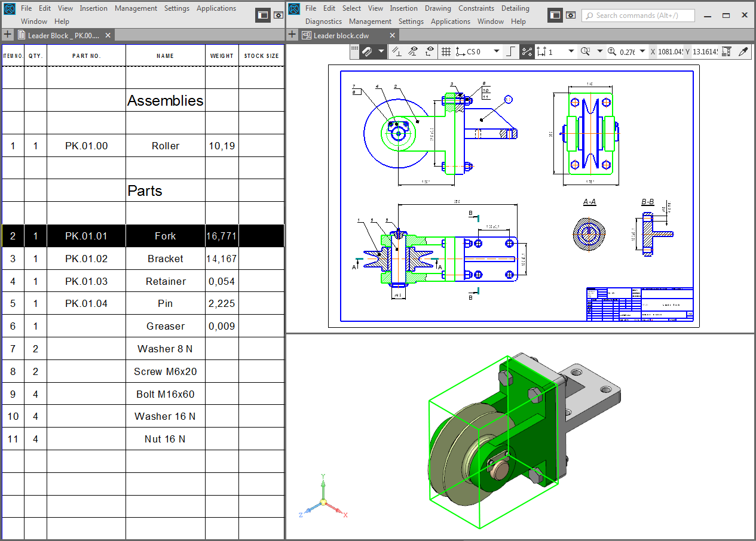
Task: Click the grid display icon
Action: (446, 52)
